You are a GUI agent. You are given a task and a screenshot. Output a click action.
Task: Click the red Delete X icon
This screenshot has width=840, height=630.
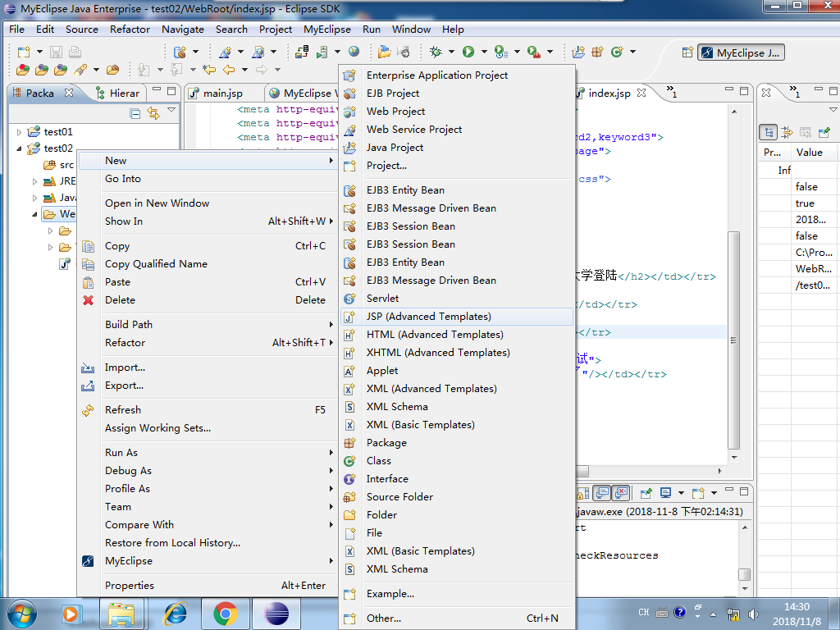tap(89, 300)
